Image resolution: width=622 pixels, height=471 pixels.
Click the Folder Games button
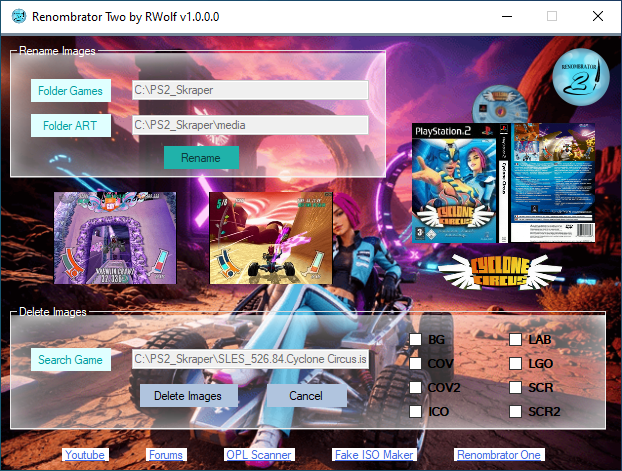[x=71, y=90]
